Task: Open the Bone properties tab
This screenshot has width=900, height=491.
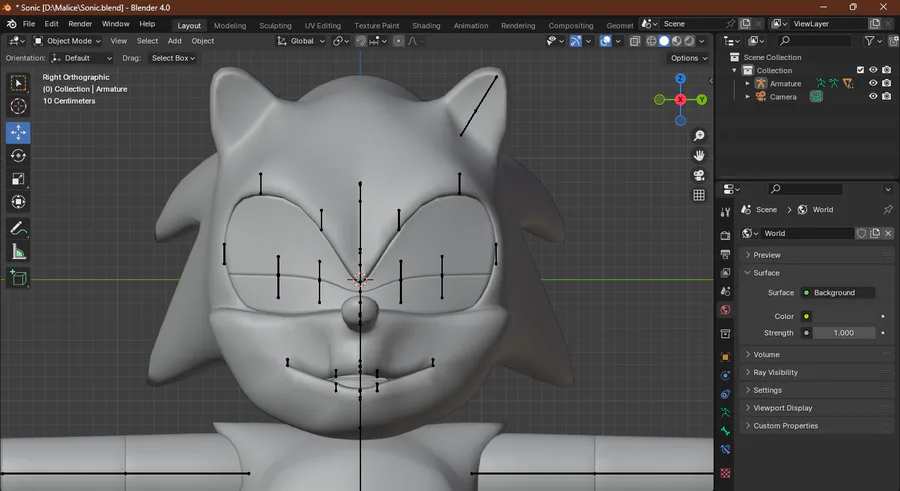Action: point(726,431)
